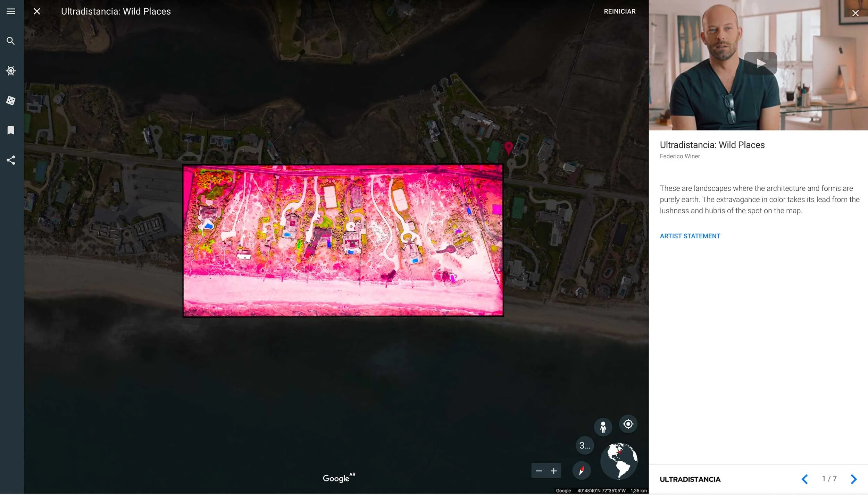868x495 pixels.
Task: Open the hamburger main menu
Action: click(x=11, y=11)
